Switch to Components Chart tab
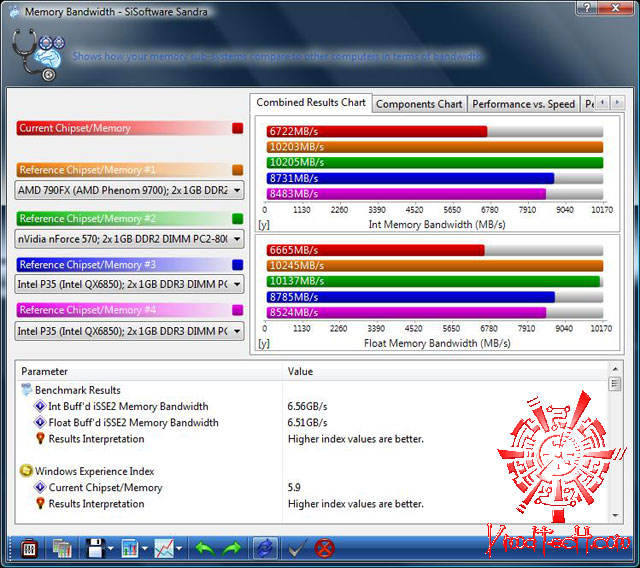Screen dimensions: 640x568 pos(419,104)
